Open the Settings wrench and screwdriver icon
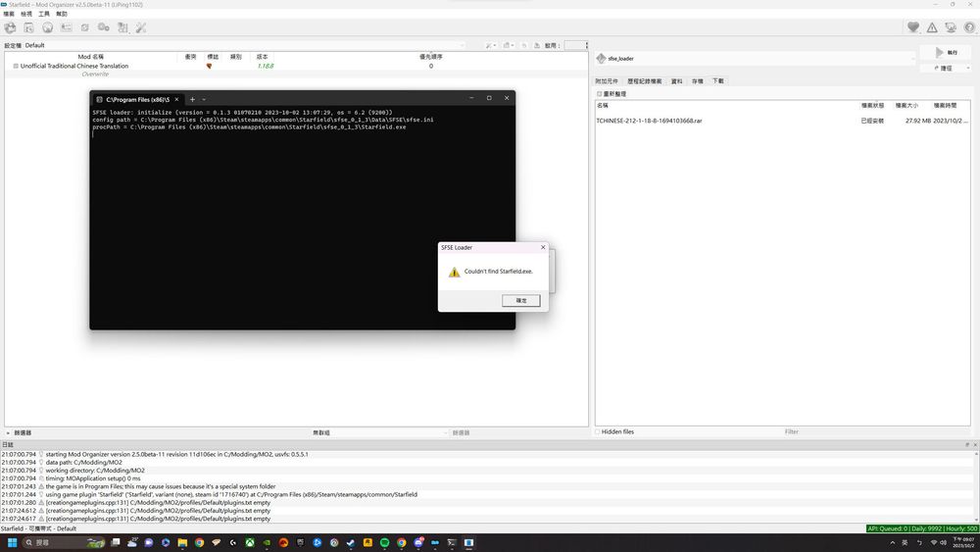 pyautogui.click(x=140, y=27)
